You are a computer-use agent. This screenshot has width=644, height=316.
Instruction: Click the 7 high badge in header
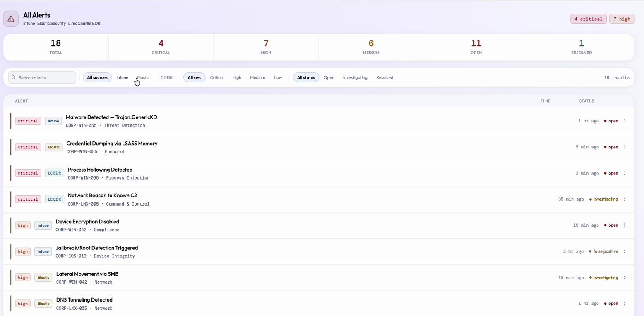[622, 19]
